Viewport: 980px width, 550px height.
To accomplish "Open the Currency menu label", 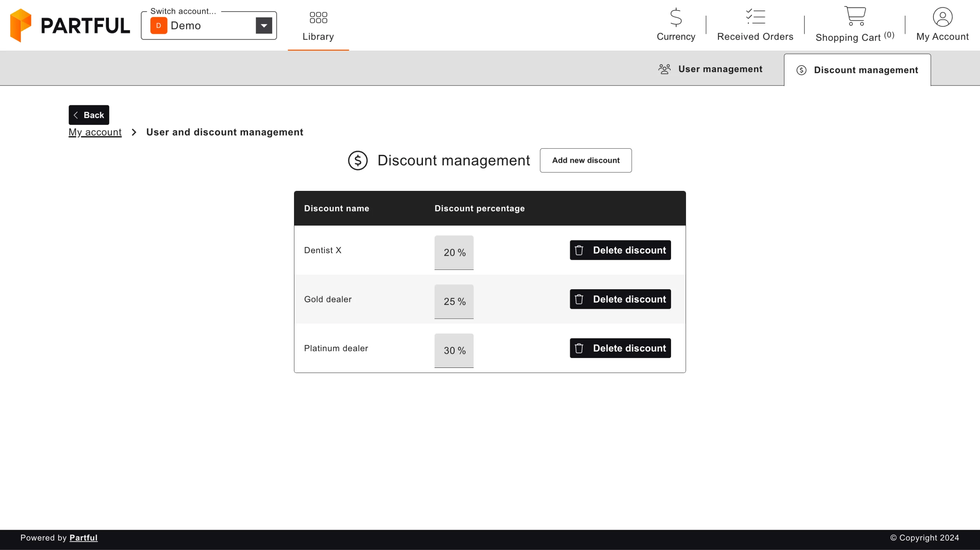I will click(x=676, y=36).
